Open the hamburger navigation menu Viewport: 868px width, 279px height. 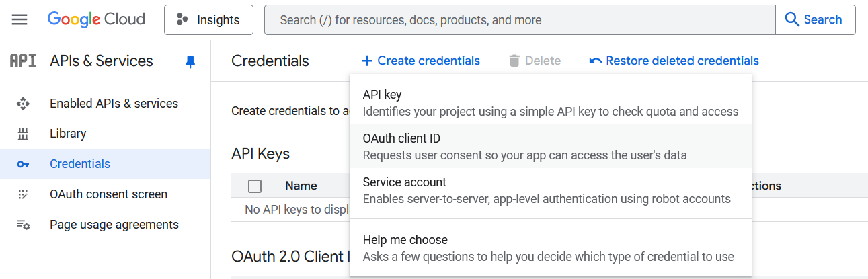19,20
